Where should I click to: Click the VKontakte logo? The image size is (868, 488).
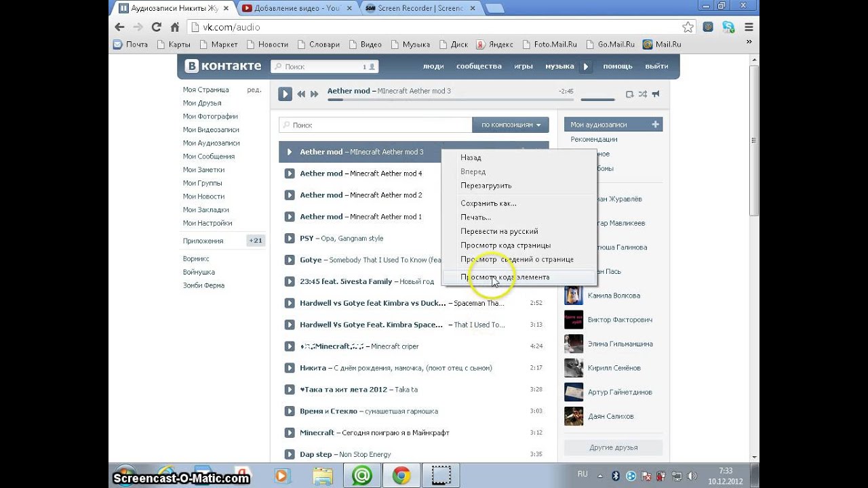tap(224, 66)
